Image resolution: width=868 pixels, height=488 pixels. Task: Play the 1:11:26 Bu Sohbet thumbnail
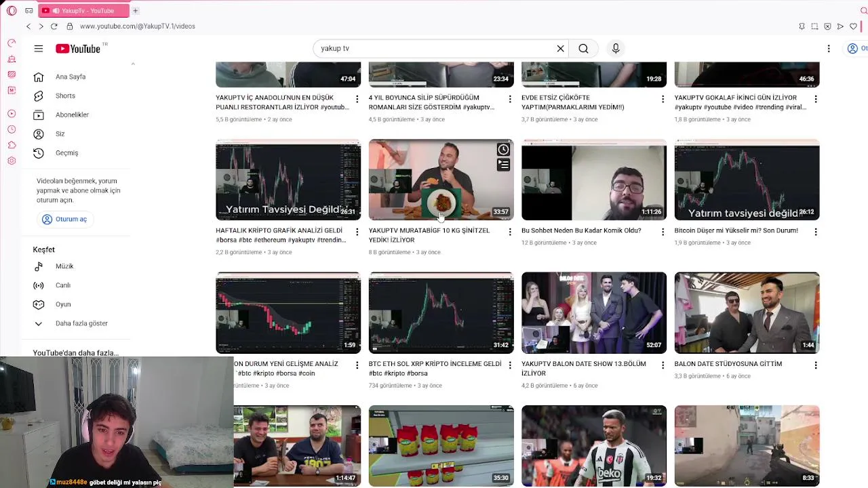594,180
